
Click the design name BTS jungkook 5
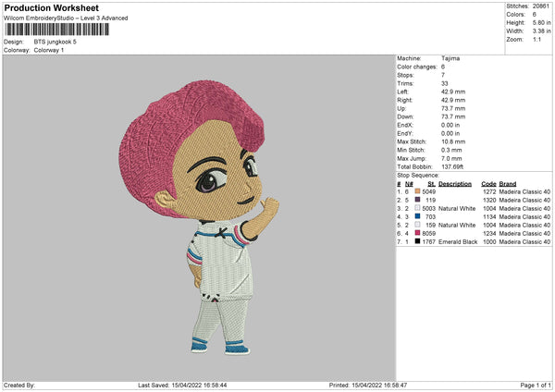coord(55,42)
